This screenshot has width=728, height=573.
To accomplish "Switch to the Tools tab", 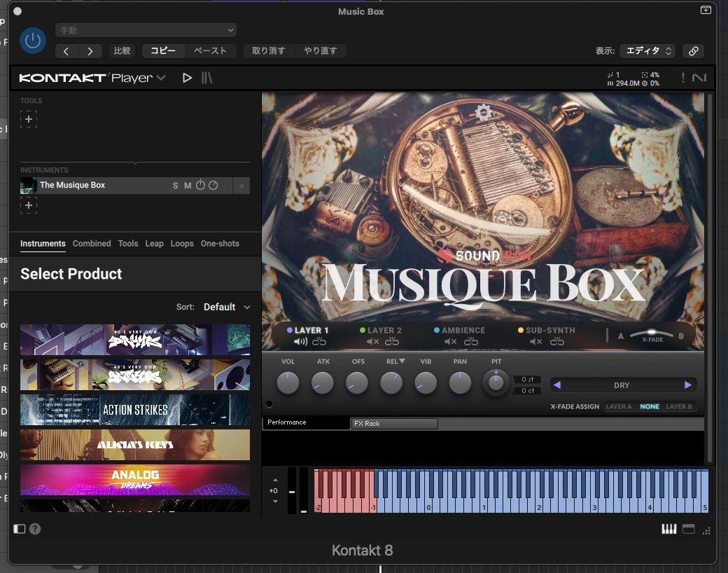I will tap(127, 244).
